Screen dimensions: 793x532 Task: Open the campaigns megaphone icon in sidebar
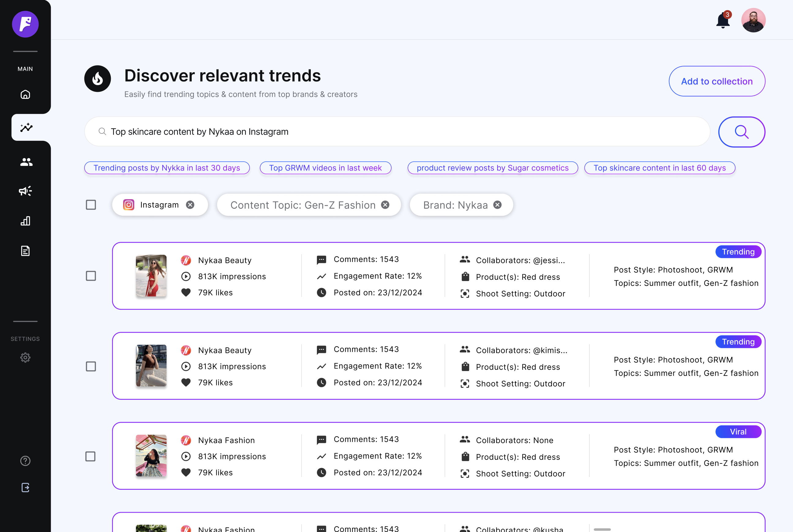(x=25, y=191)
